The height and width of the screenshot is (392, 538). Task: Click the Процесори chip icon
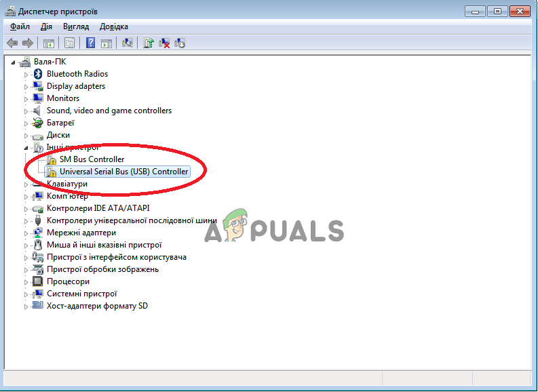[38, 281]
